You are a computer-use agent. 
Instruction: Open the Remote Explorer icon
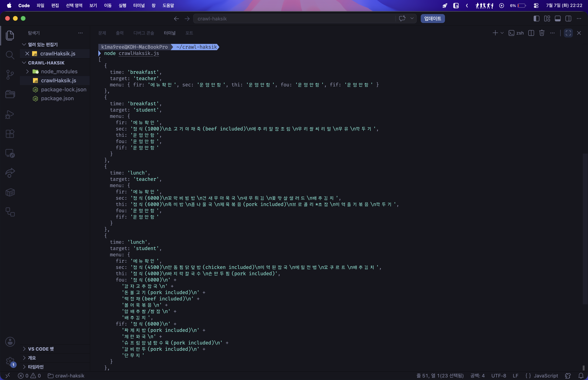click(x=10, y=153)
